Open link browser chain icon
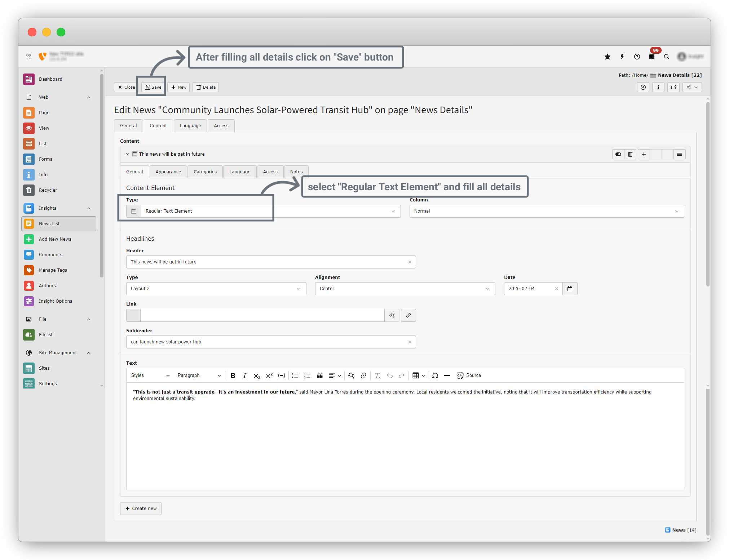 pyautogui.click(x=408, y=315)
